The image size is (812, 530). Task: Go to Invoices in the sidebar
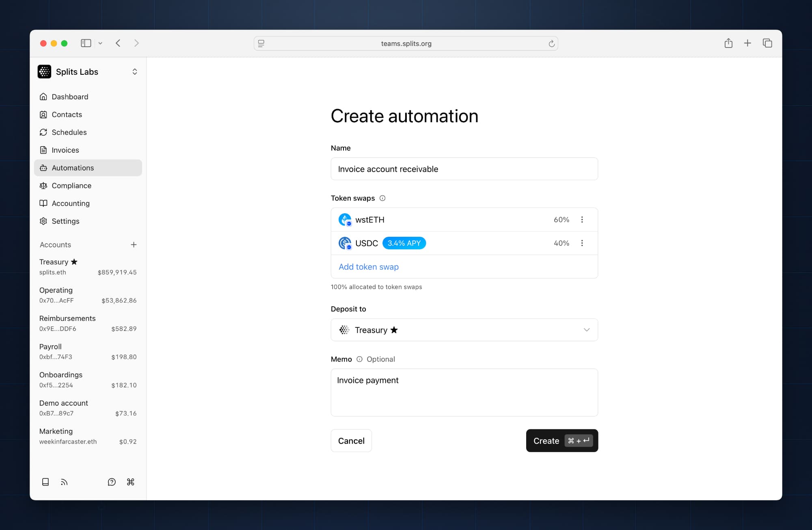[65, 150]
